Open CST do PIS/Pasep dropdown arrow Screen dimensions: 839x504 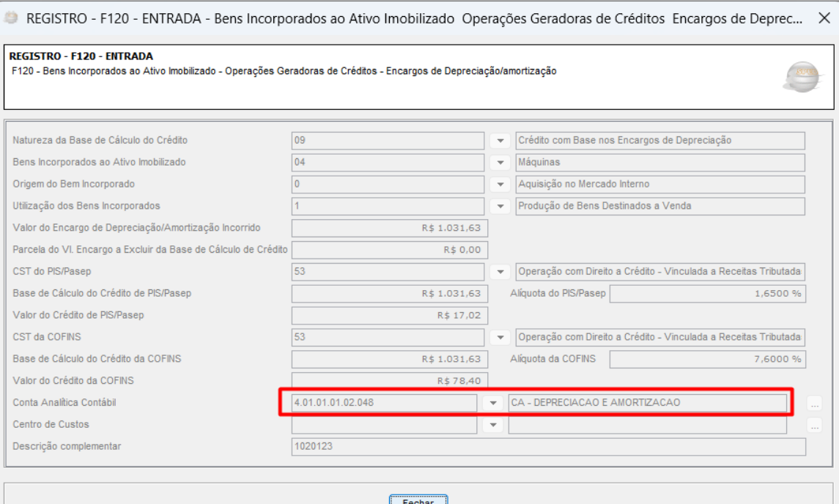click(500, 272)
